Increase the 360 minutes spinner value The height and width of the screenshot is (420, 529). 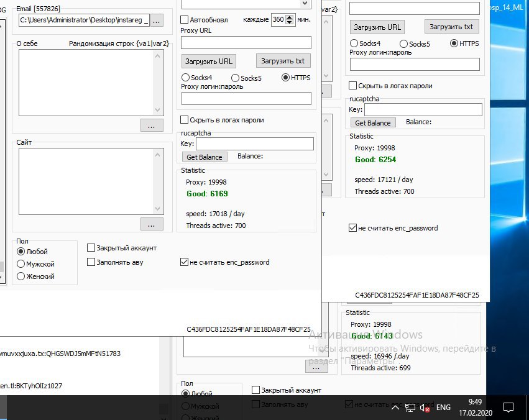pos(289,17)
